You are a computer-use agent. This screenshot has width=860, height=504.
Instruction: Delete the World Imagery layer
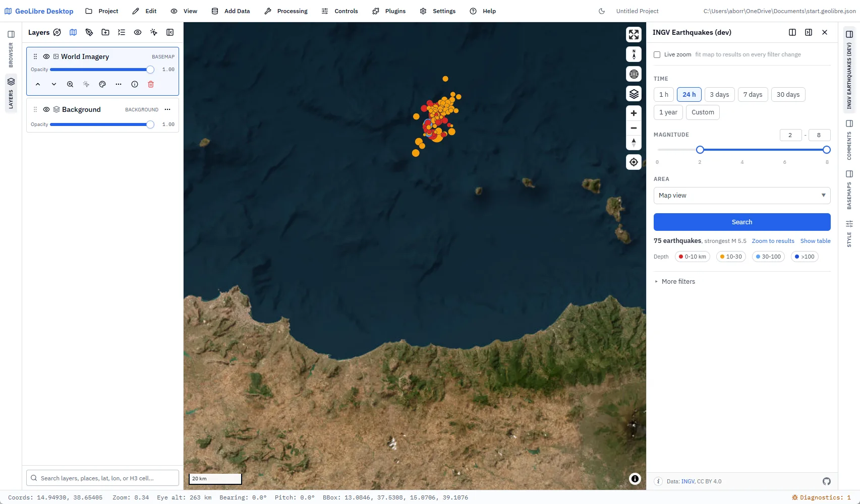point(151,84)
